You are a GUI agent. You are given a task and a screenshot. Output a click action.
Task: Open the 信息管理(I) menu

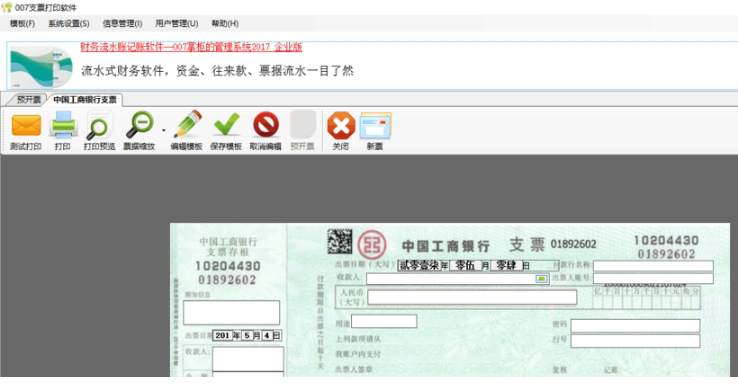pos(122,24)
